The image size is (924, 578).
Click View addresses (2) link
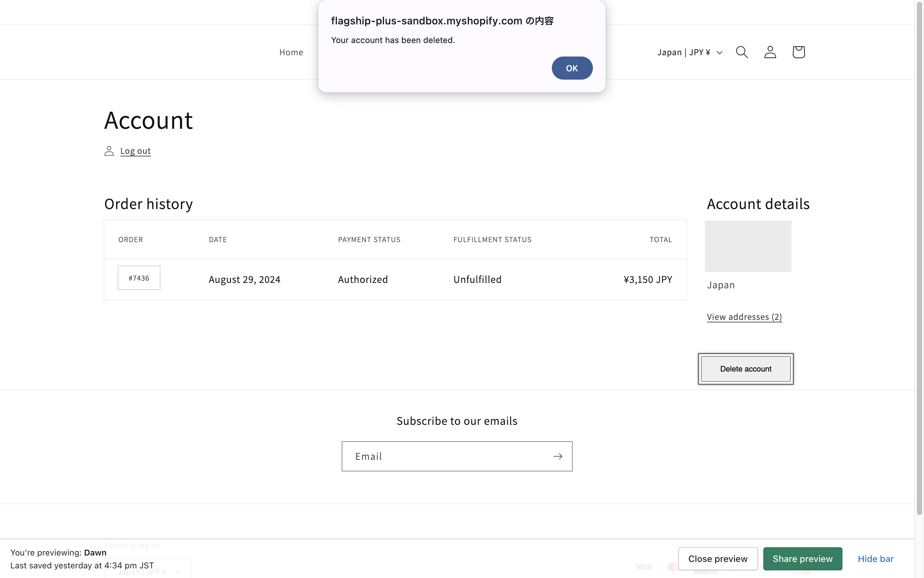click(x=744, y=317)
